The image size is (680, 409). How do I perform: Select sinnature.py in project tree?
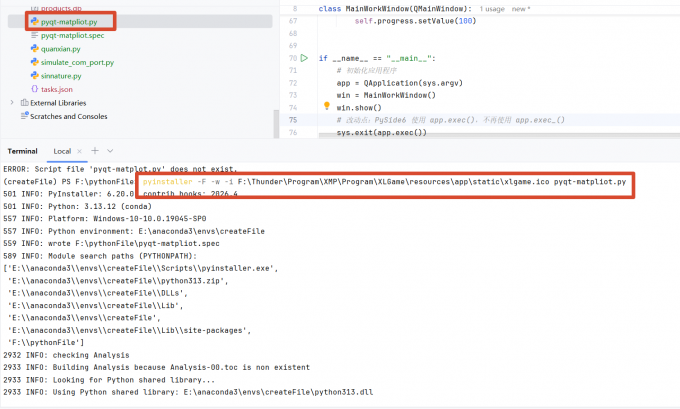pos(61,76)
